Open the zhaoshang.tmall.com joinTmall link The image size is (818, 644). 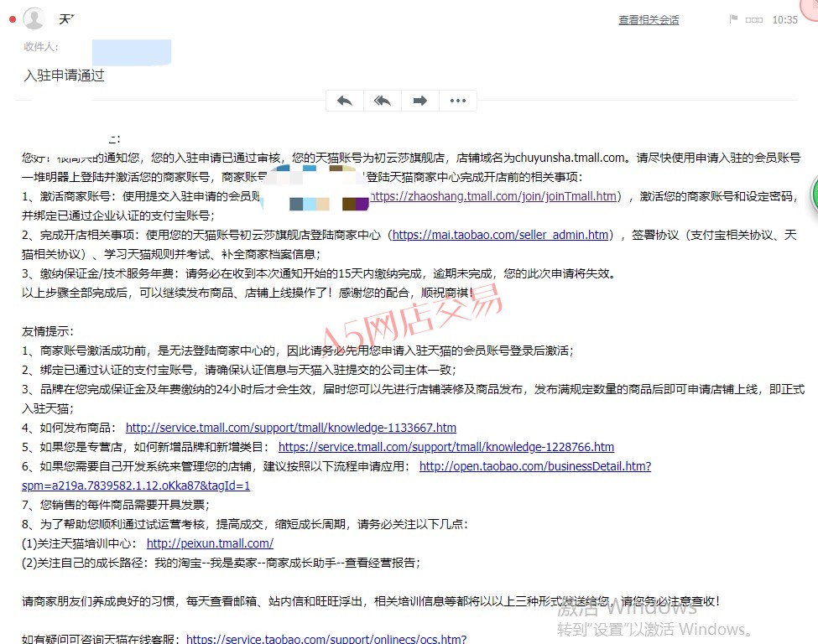click(x=493, y=196)
